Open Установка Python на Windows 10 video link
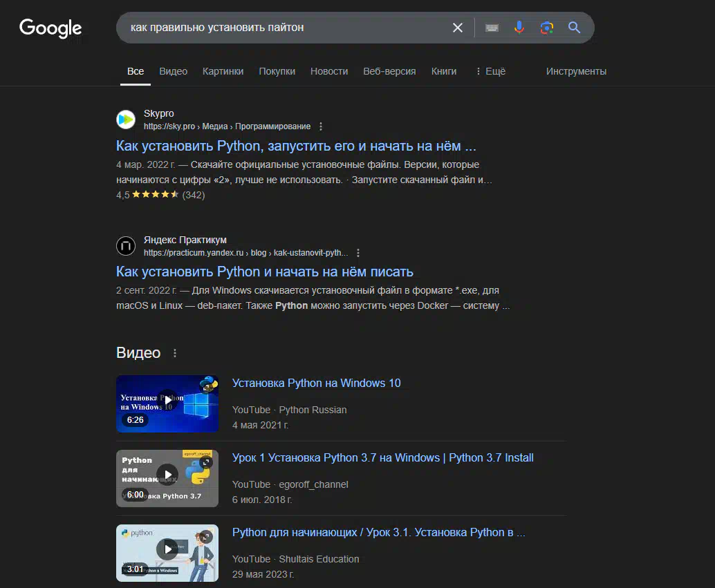 click(317, 383)
